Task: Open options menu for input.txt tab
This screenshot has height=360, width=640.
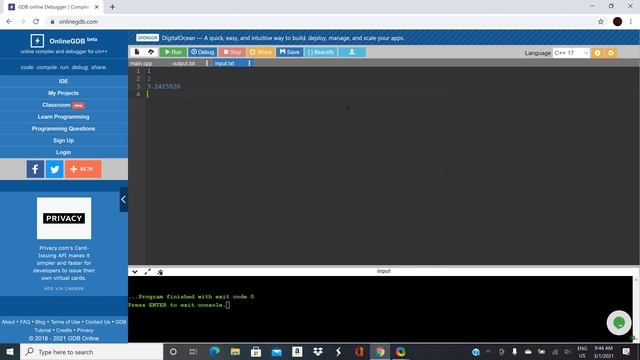Action: click(x=249, y=63)
